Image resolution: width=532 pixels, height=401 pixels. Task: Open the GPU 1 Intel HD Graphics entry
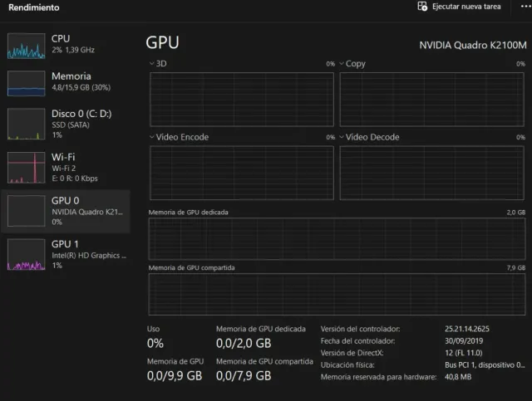coord(66,254)
